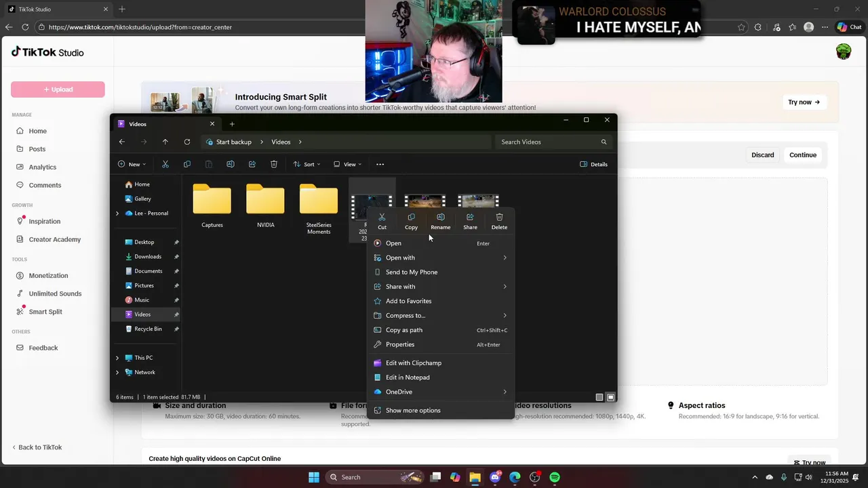Screen dimensions: 868x488
Task: Open Downloads in quick access
Action: (x=148, y=256)
